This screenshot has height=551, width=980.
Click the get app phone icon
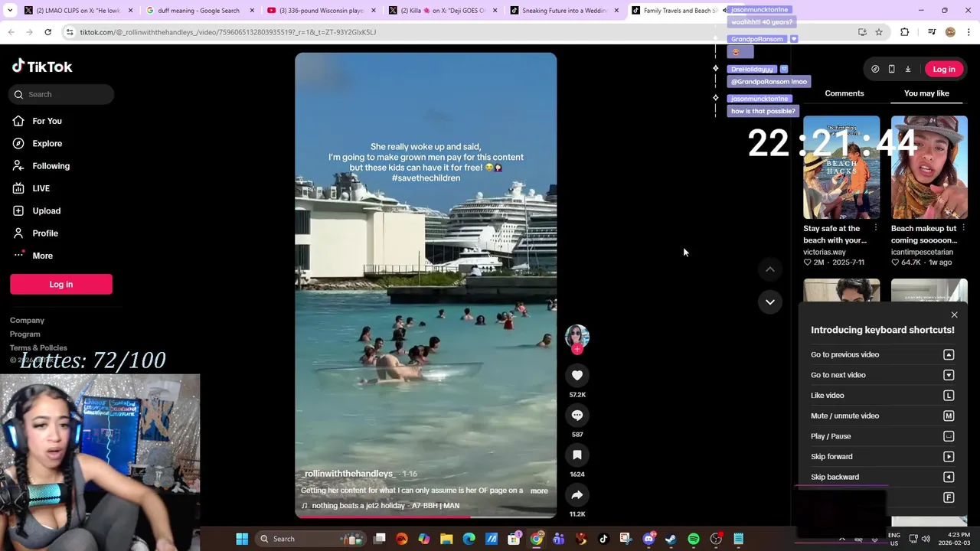[x=891, y=69]
